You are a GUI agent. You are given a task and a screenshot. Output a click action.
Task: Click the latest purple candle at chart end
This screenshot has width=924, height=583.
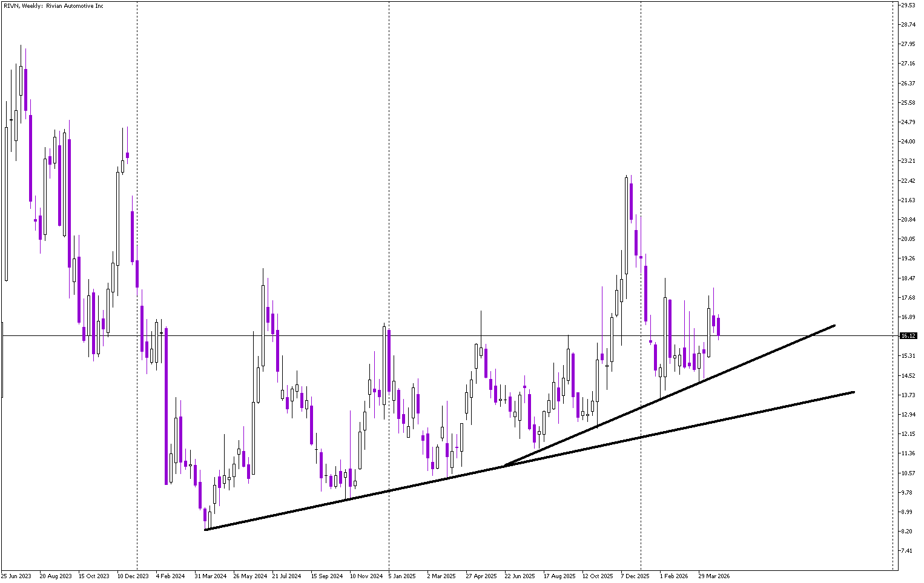718,326
